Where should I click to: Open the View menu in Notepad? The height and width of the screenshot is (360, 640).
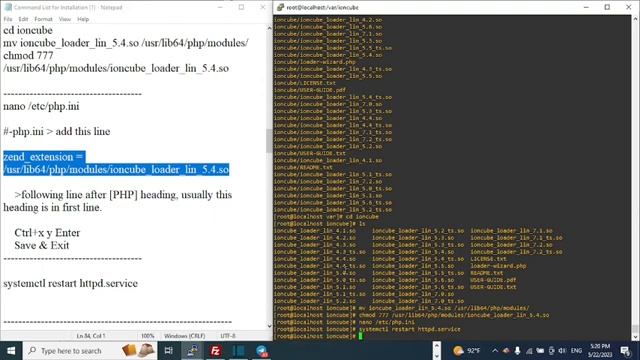point(64,19)
